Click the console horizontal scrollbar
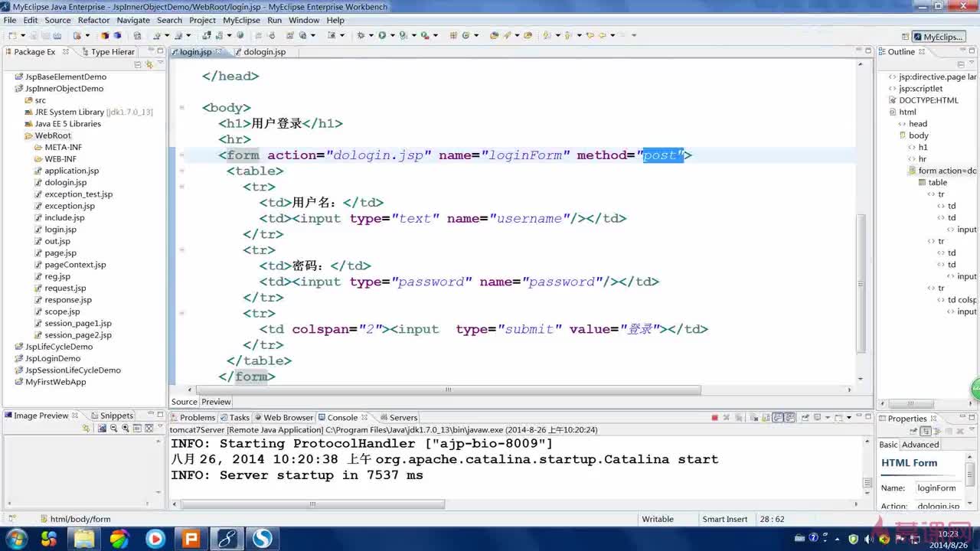This screenshot has height=551, width=980. pos(312,504)
